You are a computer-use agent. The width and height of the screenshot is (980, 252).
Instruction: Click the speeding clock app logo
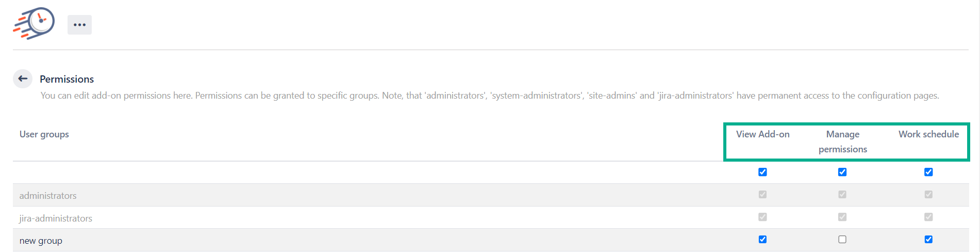(34, 24)
